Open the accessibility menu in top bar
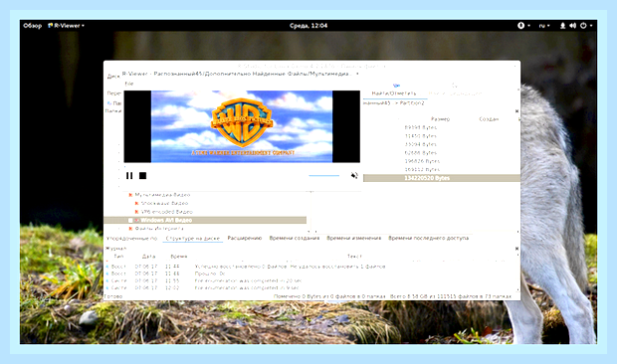Viewport: 617px width, 364px height. [x=523, y=26]
